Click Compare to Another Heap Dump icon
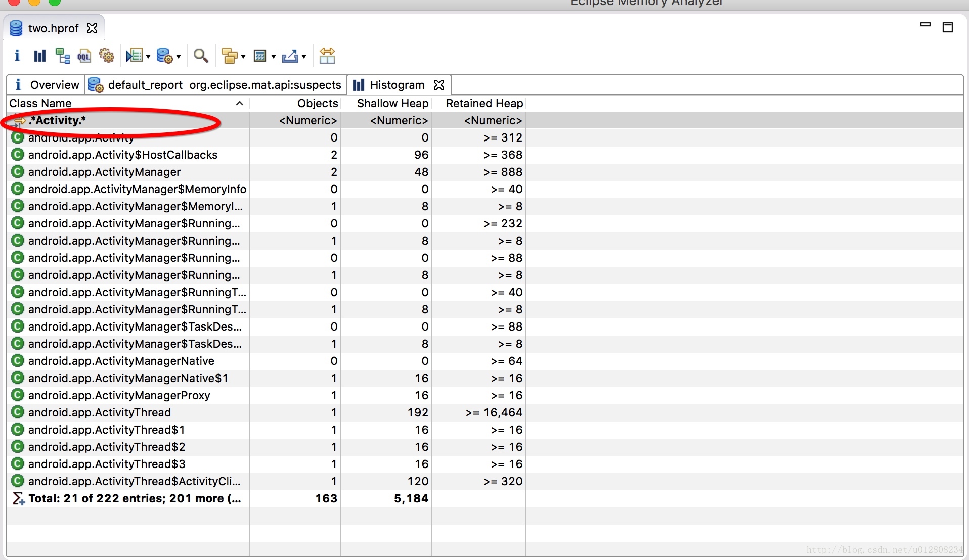Viewport: 969px width, 560px height. tap(327, 56)
